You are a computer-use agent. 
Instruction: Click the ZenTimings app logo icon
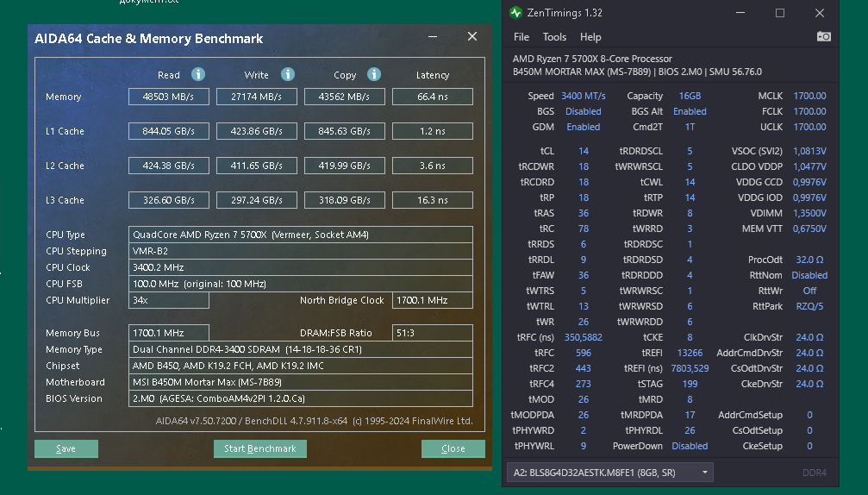pyautogui.click(x=516, y=13)
